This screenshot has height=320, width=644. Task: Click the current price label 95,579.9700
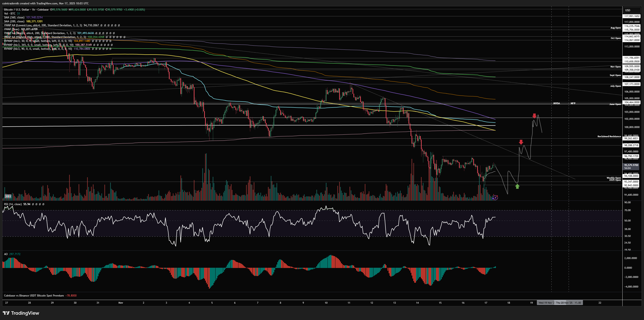(631, 165)
